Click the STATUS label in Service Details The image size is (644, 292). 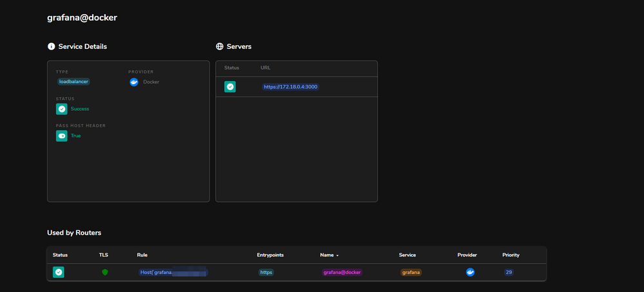tap(65, 99)
